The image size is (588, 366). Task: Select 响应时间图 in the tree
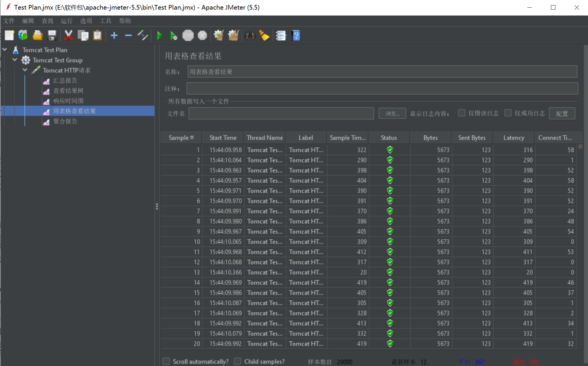[68, 101]
